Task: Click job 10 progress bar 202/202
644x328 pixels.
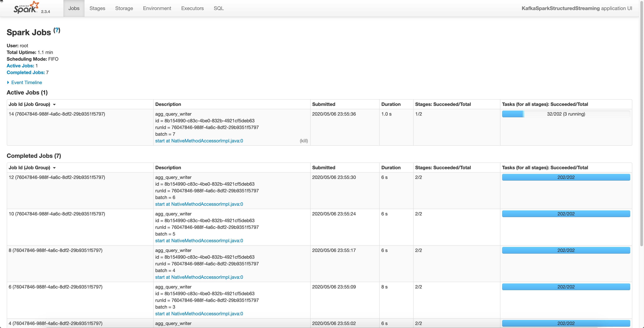Action: coord(566,214)
